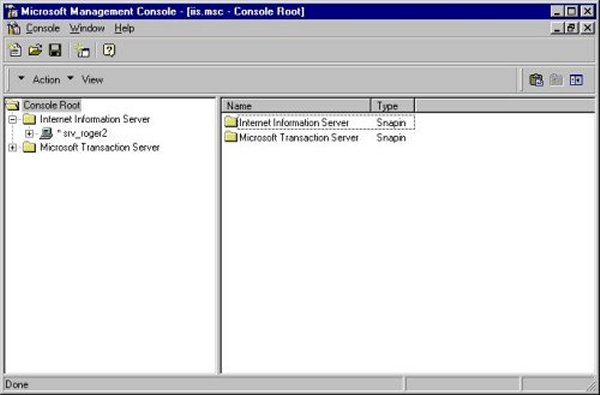600x395 pixels.
Task: Click the console document icon beside Console menu
Action: (14, 28)
